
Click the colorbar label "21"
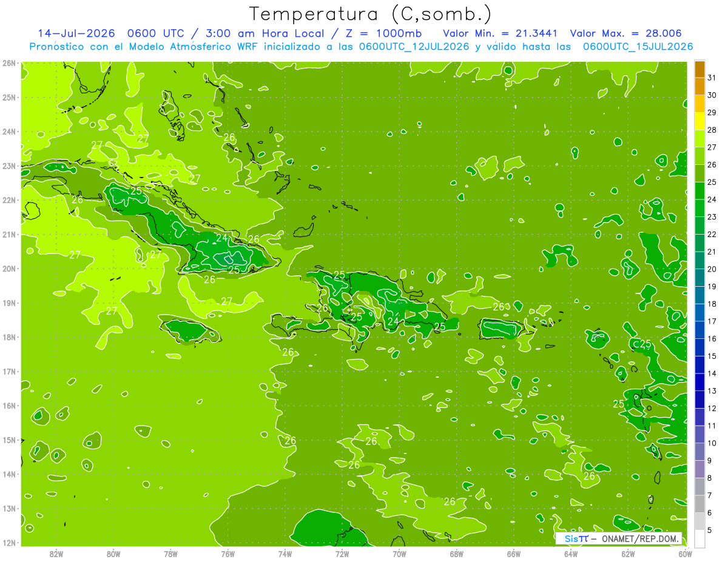point(712,252)
